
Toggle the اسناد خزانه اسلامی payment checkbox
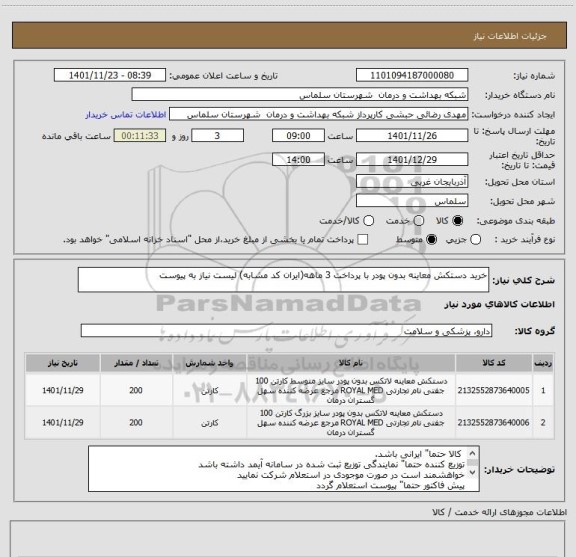(363, 240)
